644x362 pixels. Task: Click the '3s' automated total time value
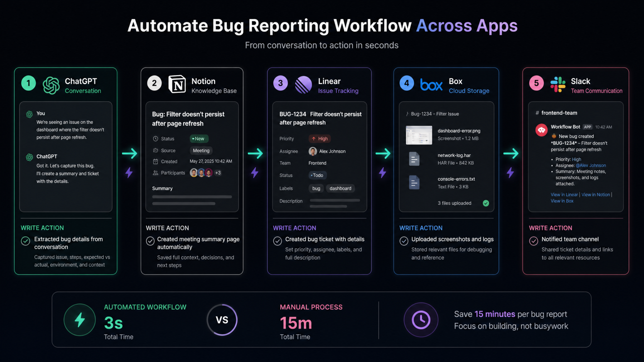pyautogui.click(x=114, y=323)
